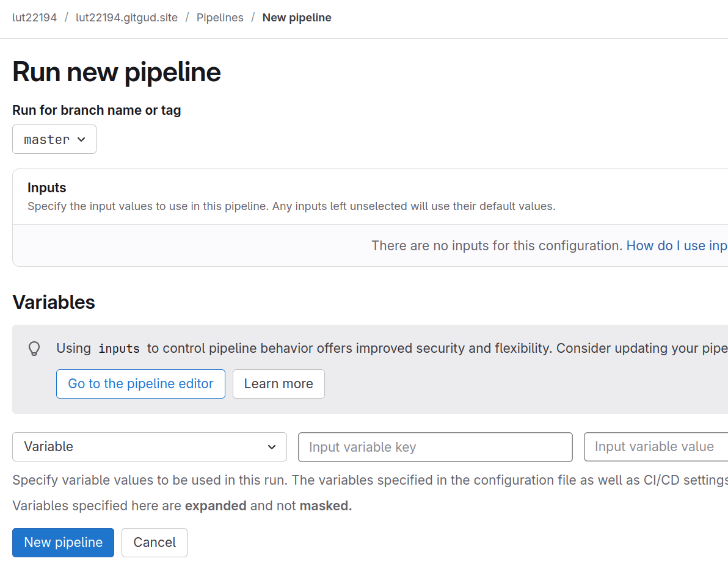Focus the Input variable key field

click(x=435, y=447)
